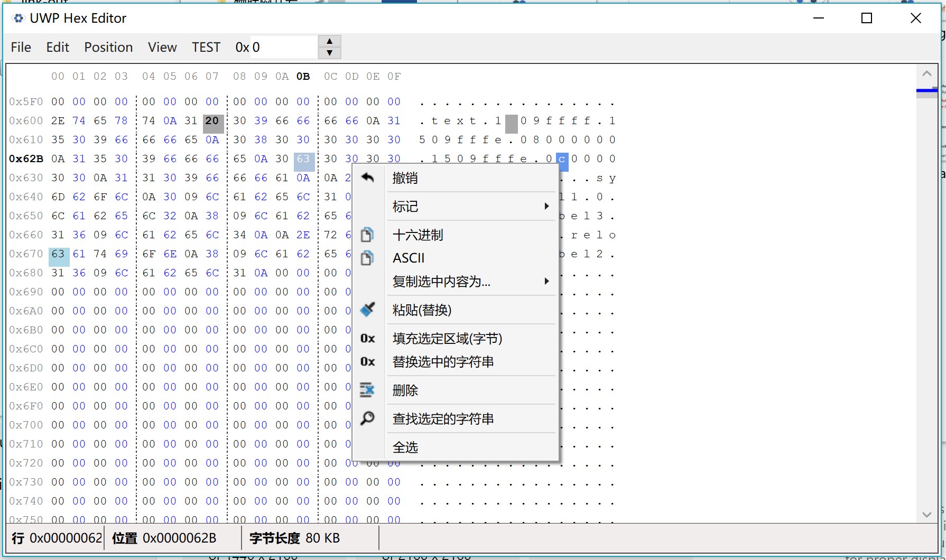Choose 删除 from context menu

click(x=456, y=390)
